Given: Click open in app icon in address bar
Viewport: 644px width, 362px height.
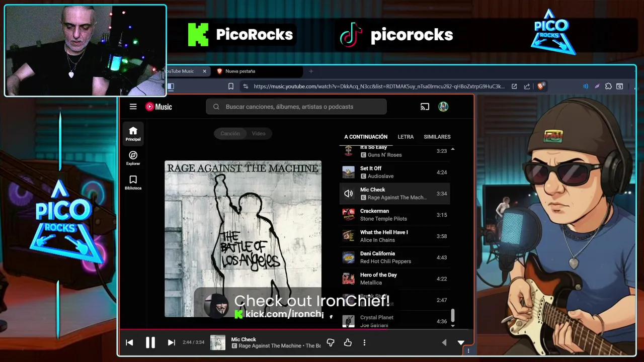Looking at the screenshot, I should pyautogui.click(x=514, y=86).
